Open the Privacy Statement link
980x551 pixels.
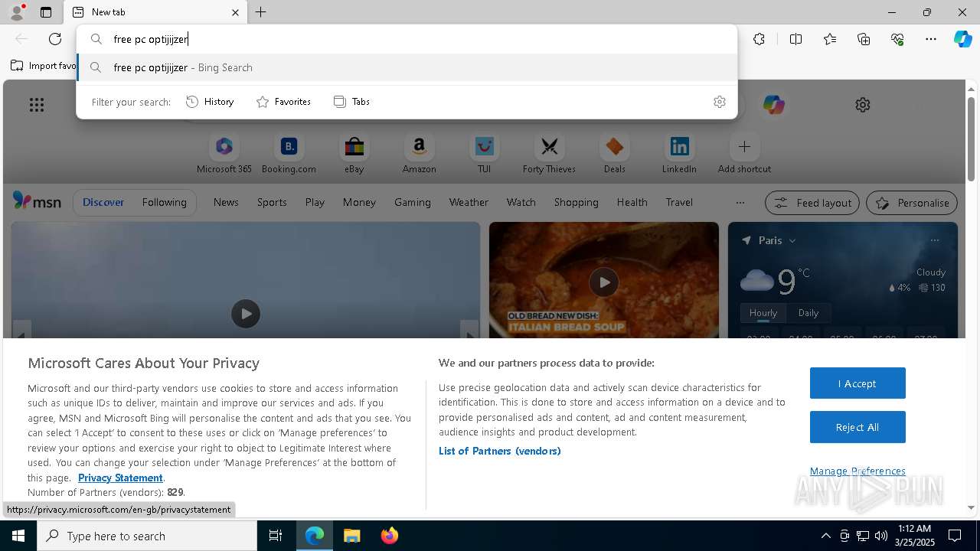(x=120, y=478)
